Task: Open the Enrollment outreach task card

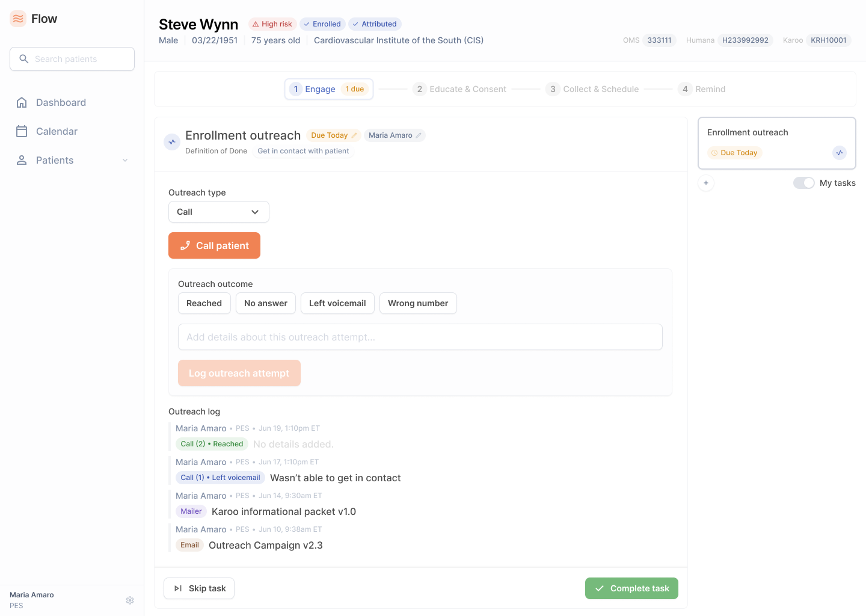Action: 777,143
